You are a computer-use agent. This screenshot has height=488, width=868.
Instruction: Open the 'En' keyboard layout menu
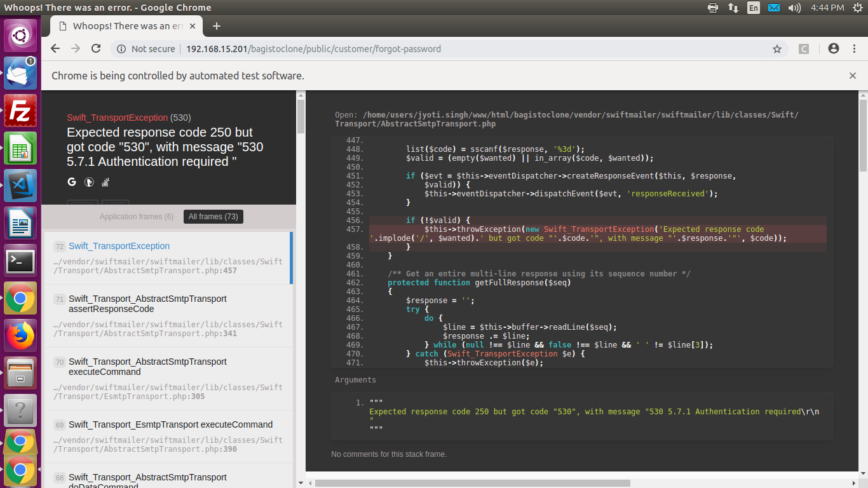(754, 8)
